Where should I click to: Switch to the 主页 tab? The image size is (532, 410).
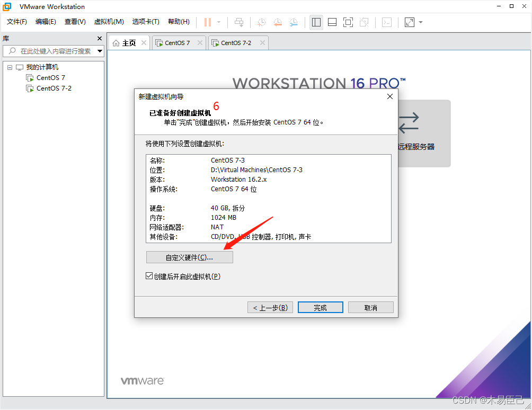(127, 42)
